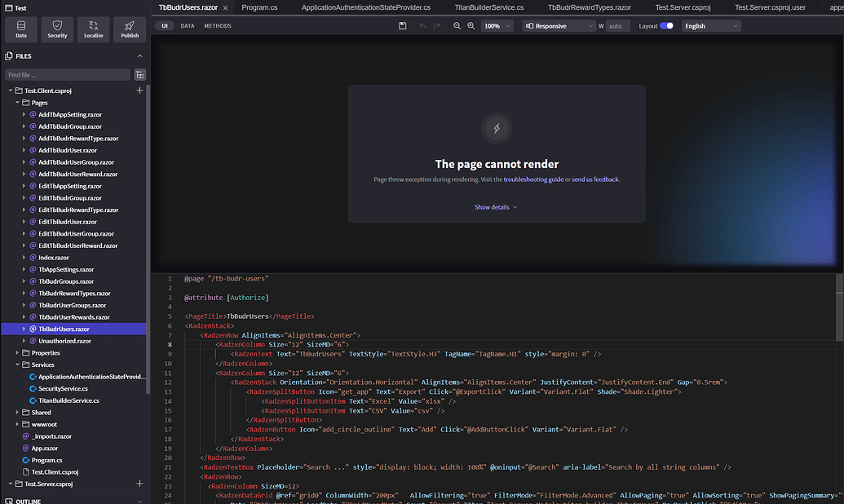This screenshot has height=504, width=844.
Task: Open TitanBuilderService.cs in file tree
Action: (68, 400)
